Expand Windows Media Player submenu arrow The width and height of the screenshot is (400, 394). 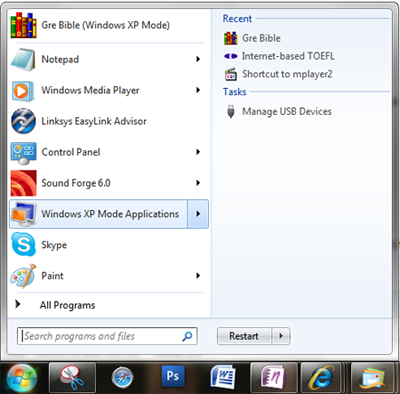tap(198, 90)
